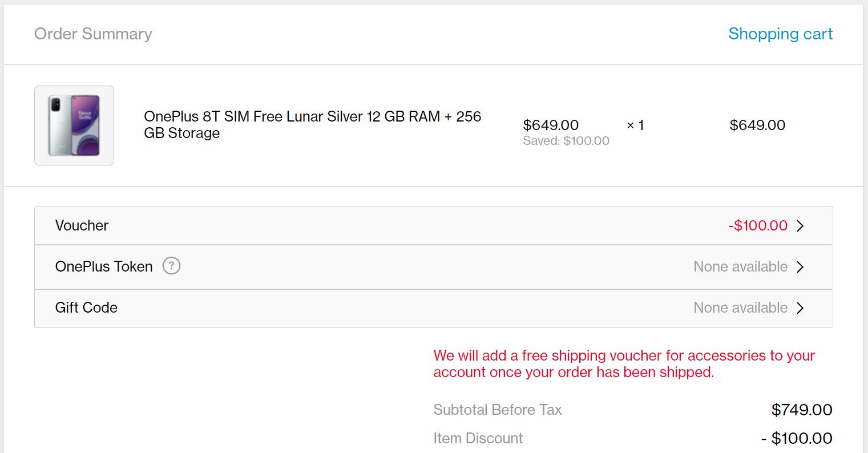Click the OnePlus 8T Lunar Silver product title
This screenshot has width=868, height=453.
tap(312, 124)
